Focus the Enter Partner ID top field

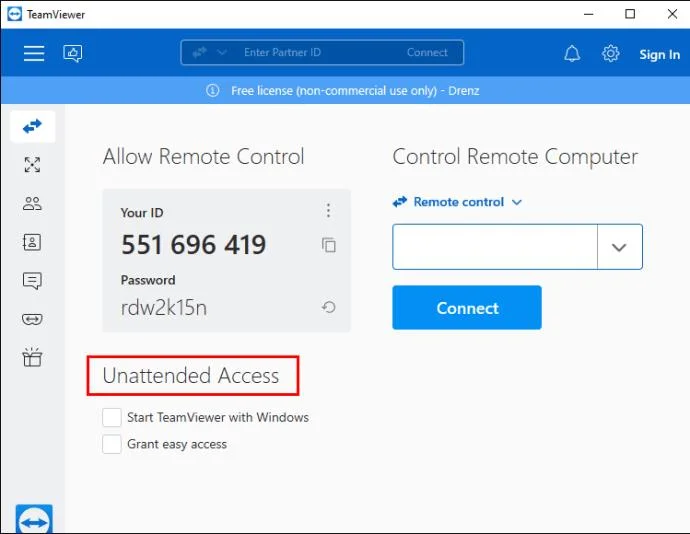pyautogui.click(x=282, y=52)
